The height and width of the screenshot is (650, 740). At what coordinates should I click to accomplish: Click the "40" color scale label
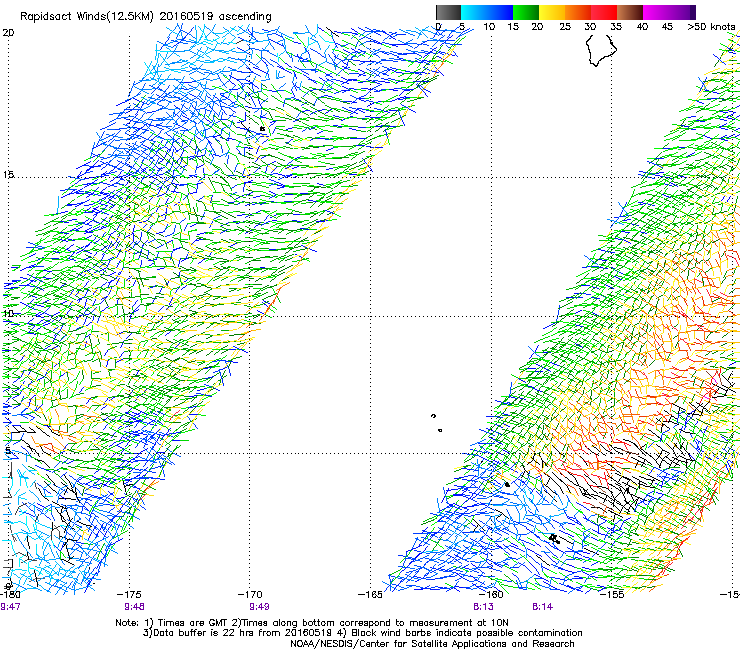[x=642, y=27]
